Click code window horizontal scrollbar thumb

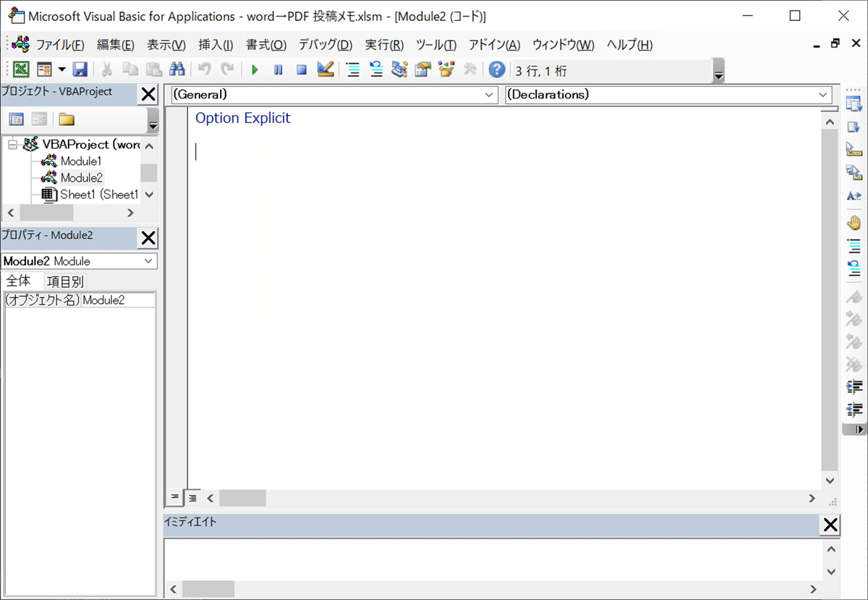coord(242,498)
